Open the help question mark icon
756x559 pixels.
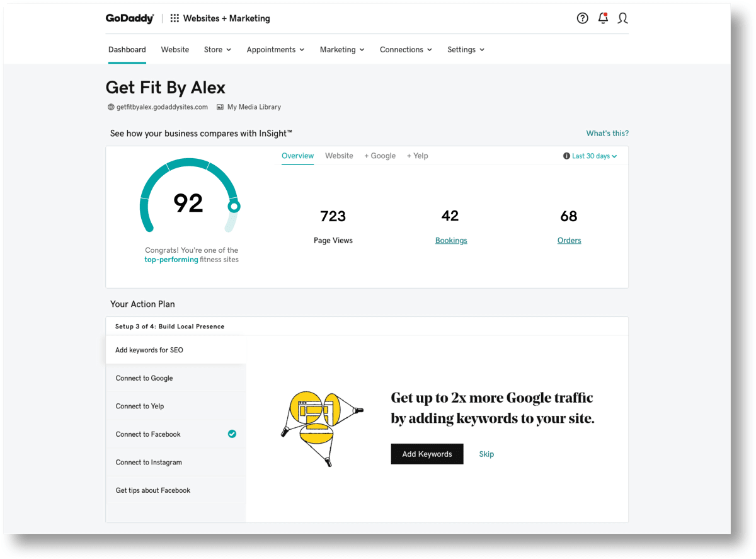(583, 18)
